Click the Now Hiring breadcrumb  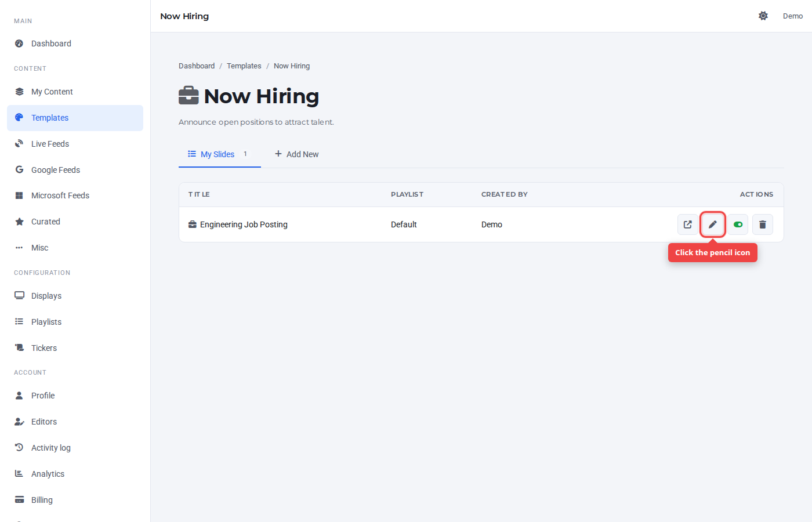292,66
